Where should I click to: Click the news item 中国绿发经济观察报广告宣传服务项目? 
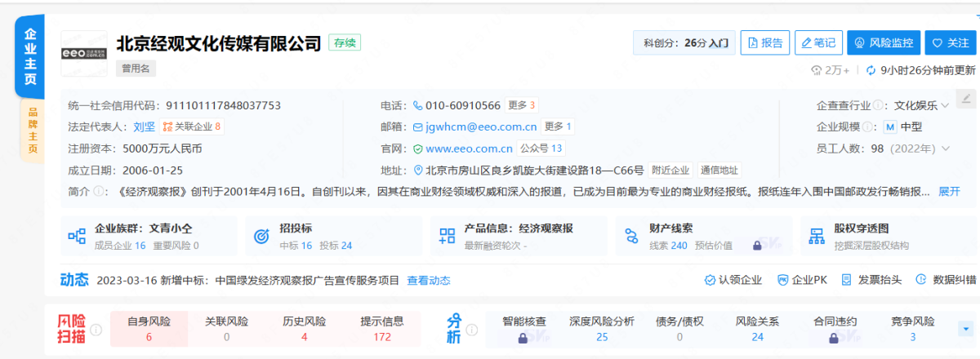click(307, 280)
